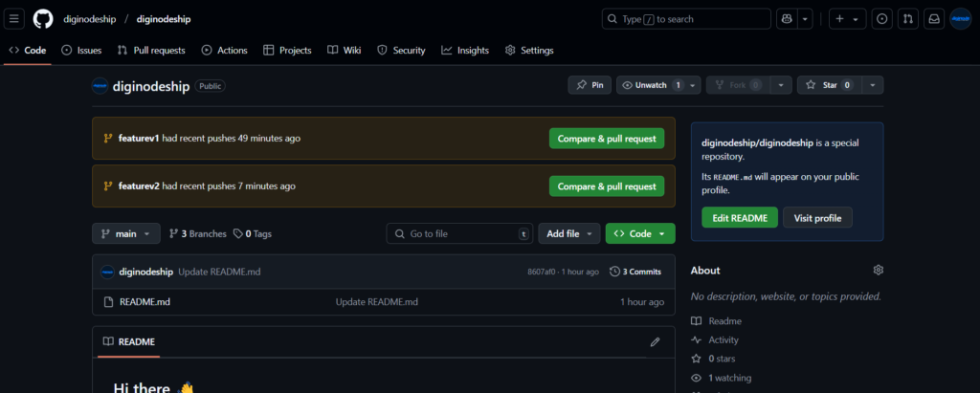Viewport: 980px width, 393px height.
Task: Open the issues icon in top header
Action: coord(881,19)
